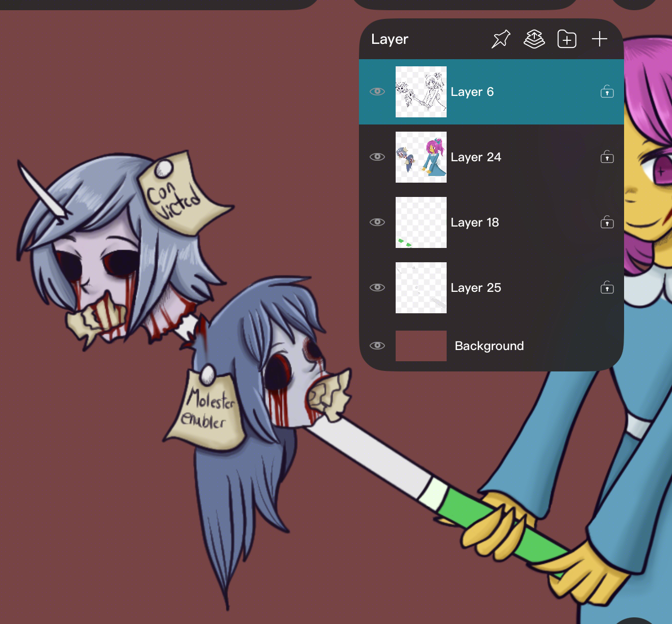Pin the Layer panel

[x=501, y=39]
